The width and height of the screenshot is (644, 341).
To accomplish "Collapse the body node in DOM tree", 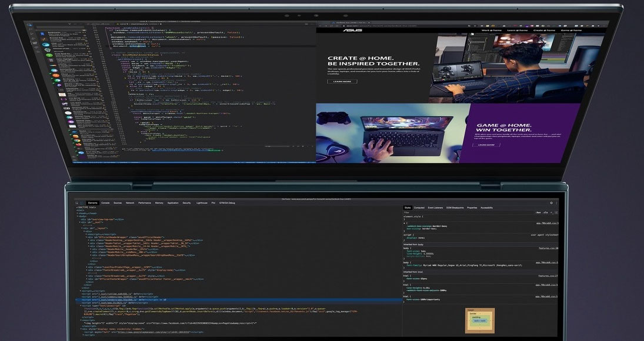I will pos(77,216).
